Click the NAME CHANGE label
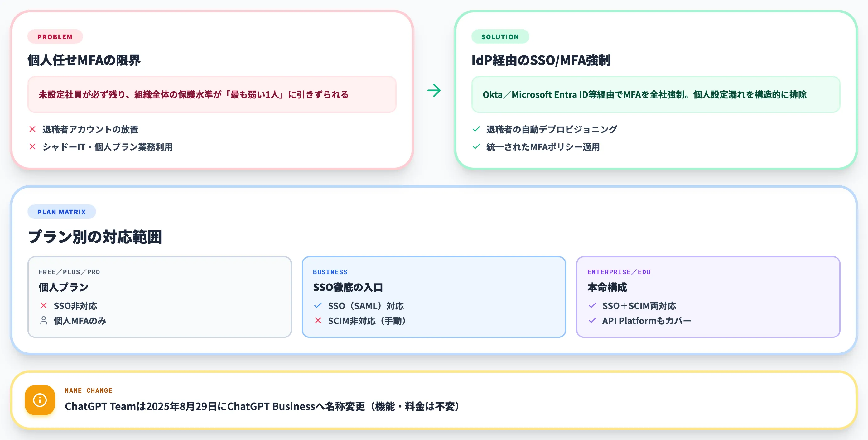The image size is (868, 440). click(89, 390)
